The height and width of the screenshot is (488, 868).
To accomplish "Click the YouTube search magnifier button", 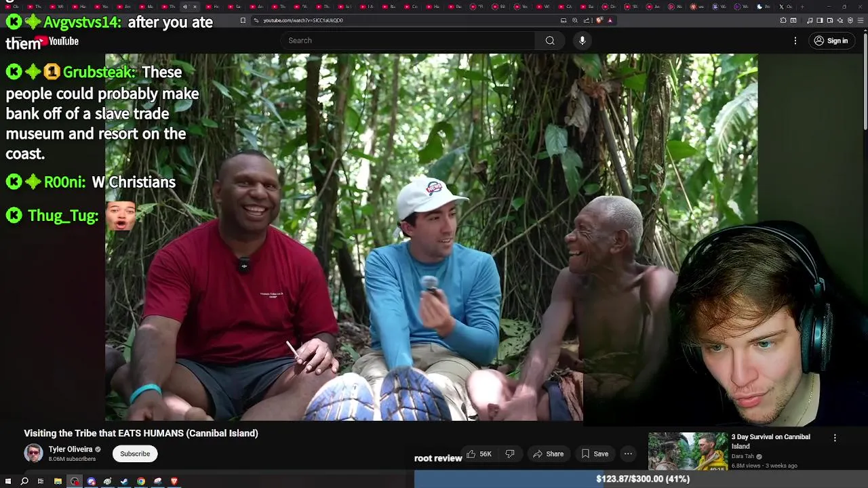I will (550, 41).
